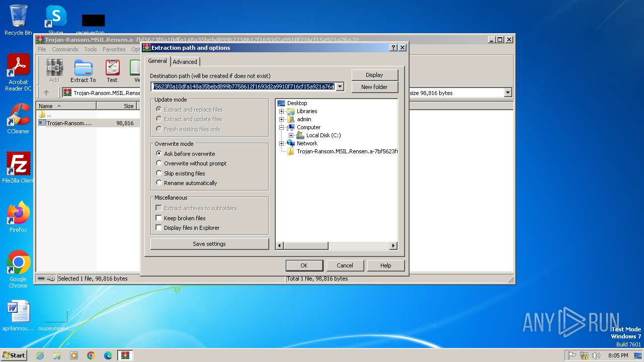Expand the Local Disk (C:) node
644x362 pixels.
(291, 135)
